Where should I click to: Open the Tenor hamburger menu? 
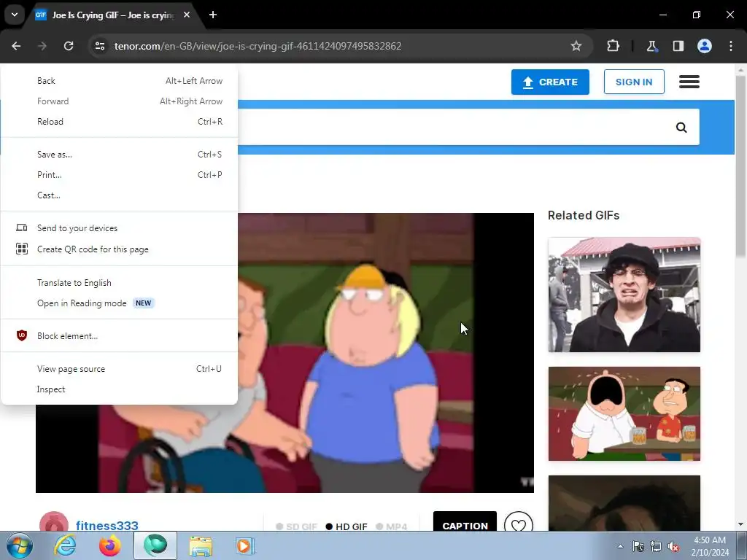pyautogui.click(x=689, y=82)
